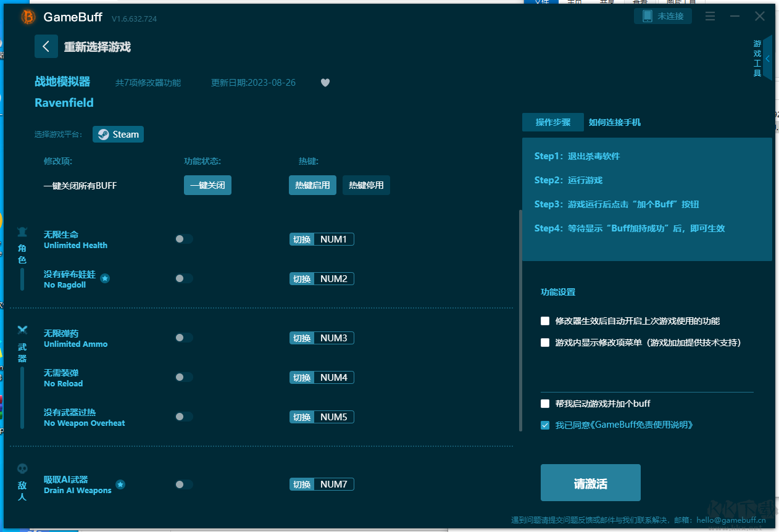Check the launch game and add buff option
The image size is (779, 532).
click(545, 404)
